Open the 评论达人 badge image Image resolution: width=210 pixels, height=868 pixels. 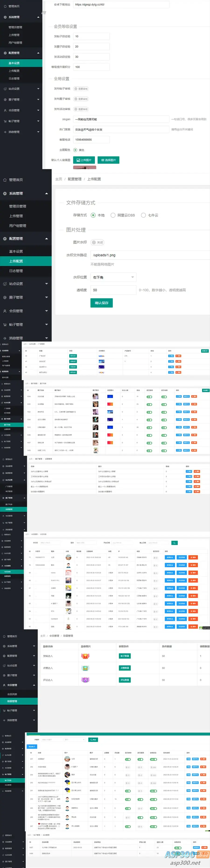click(85, 680)
